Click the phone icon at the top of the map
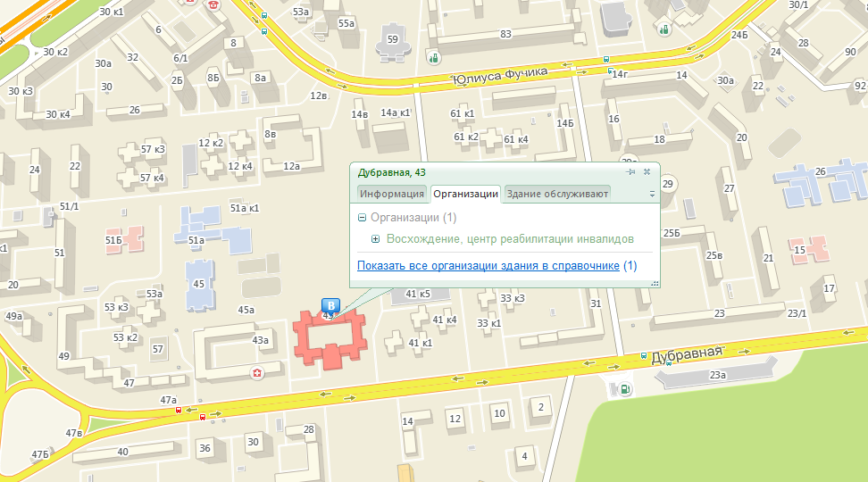The height and width of the screenshot is (482, 868). coord(213,4)
